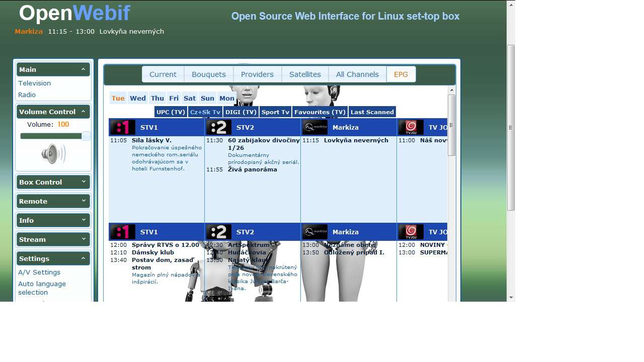Show EPG for Fri
Viewport: 644px width, 362px height.
pyautogui.click(x=174, y=98)
